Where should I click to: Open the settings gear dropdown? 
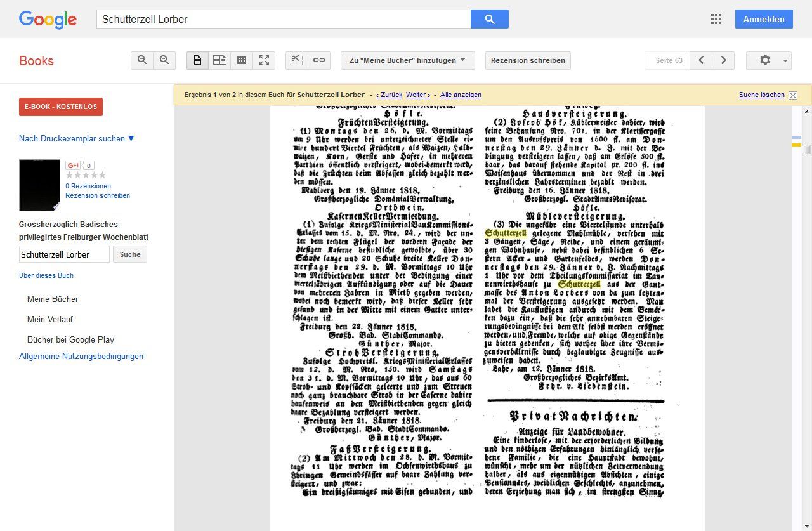768,60
